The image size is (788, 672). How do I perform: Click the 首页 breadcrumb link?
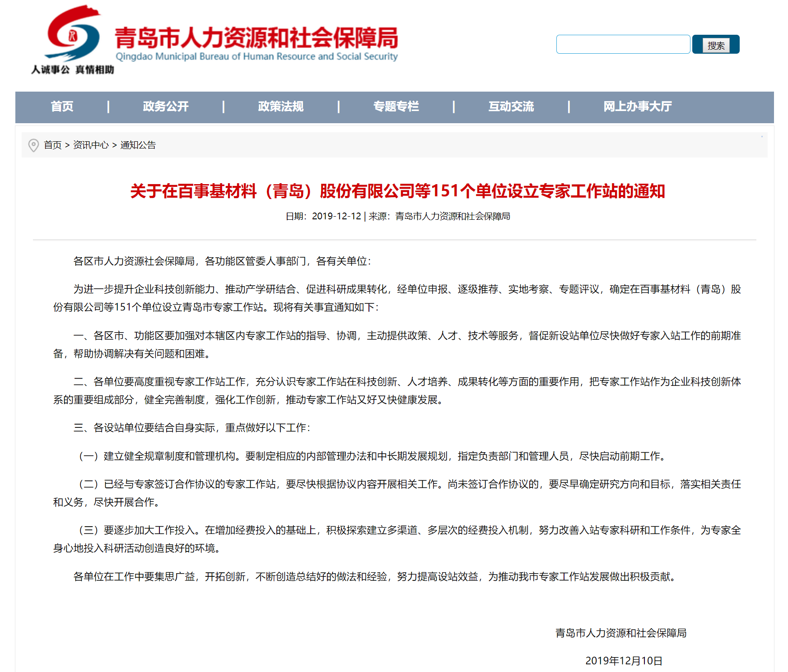(x=52, y=145)
